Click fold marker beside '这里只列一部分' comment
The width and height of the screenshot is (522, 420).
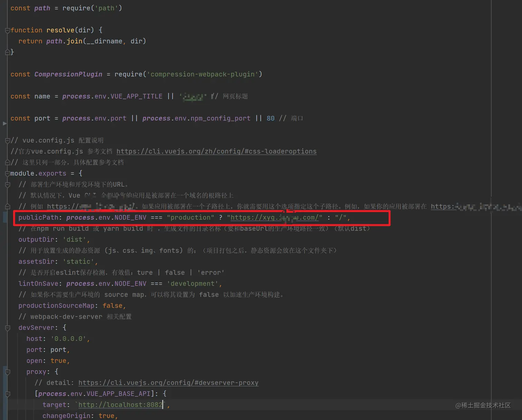click(x=7, y=162)
